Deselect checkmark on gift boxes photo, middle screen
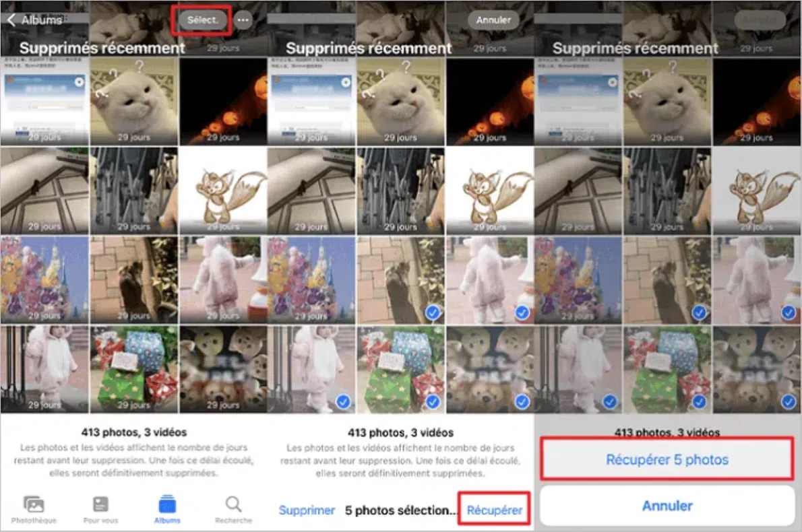 tap(433, 401)
